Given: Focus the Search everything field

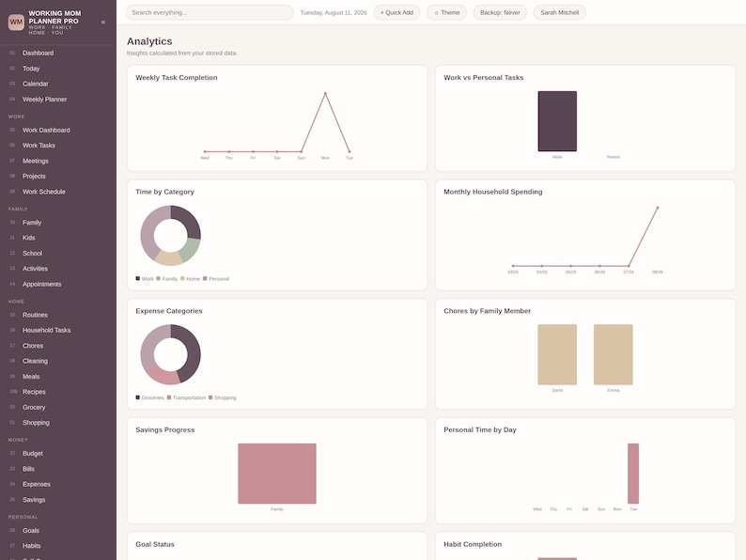Looking at the screenshot, I should [x=210, y=12].
